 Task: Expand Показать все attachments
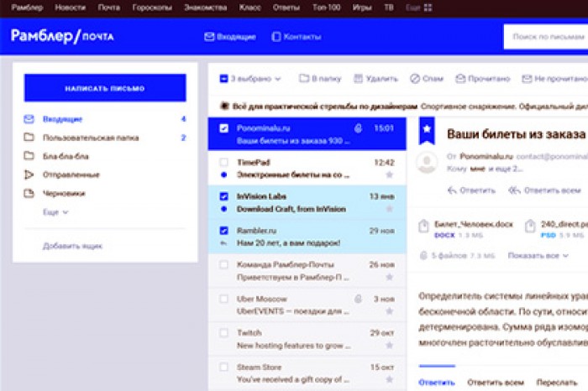538,255
